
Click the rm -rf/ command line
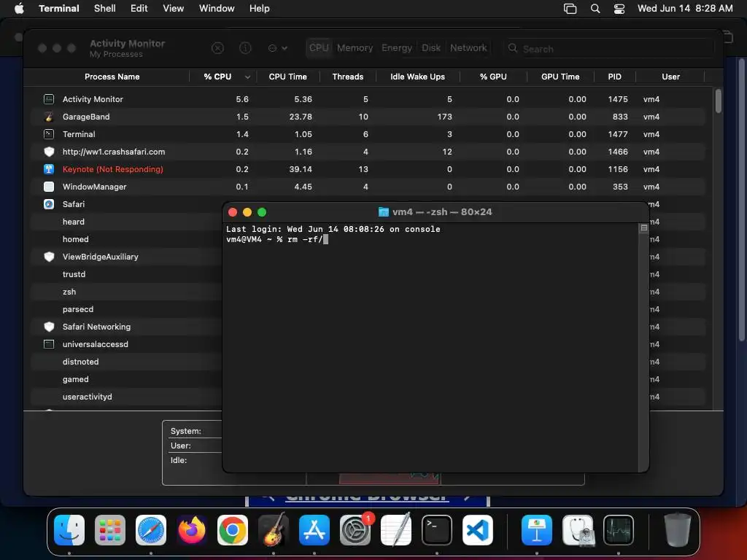click(x=276, y=239)
